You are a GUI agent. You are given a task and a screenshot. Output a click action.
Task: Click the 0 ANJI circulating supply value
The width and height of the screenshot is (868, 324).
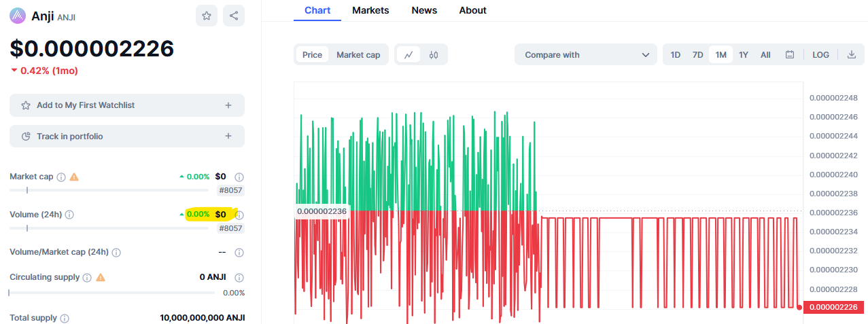coord(213,277)
